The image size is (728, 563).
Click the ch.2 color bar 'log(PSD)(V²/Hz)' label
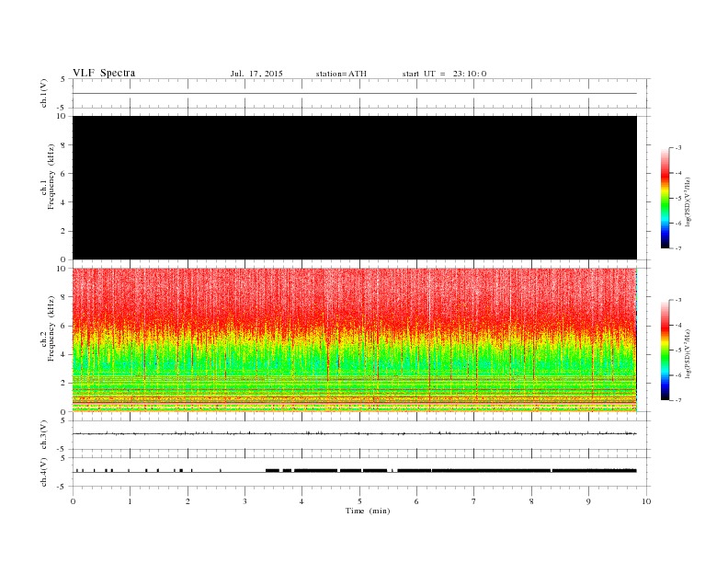pos(688,353)
